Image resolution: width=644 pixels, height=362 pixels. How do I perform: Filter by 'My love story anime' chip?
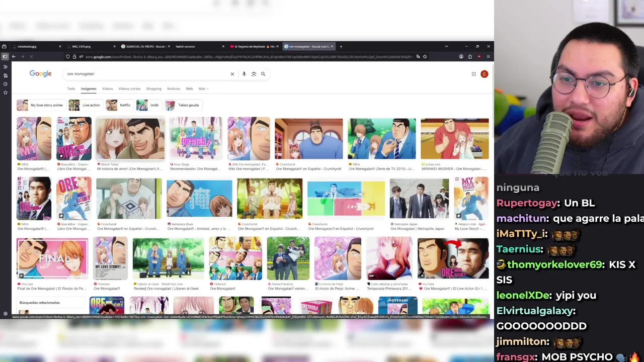(40, 105)
